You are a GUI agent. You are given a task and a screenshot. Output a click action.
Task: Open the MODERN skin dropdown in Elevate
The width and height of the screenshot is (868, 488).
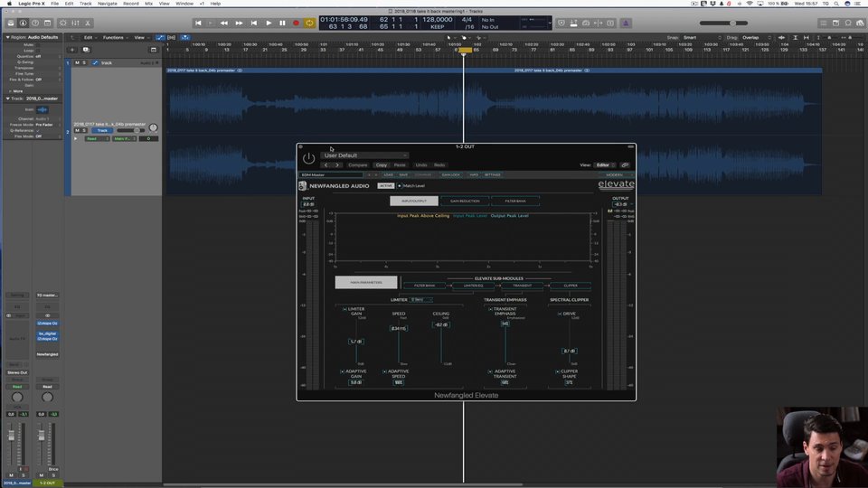pos(616,174)
